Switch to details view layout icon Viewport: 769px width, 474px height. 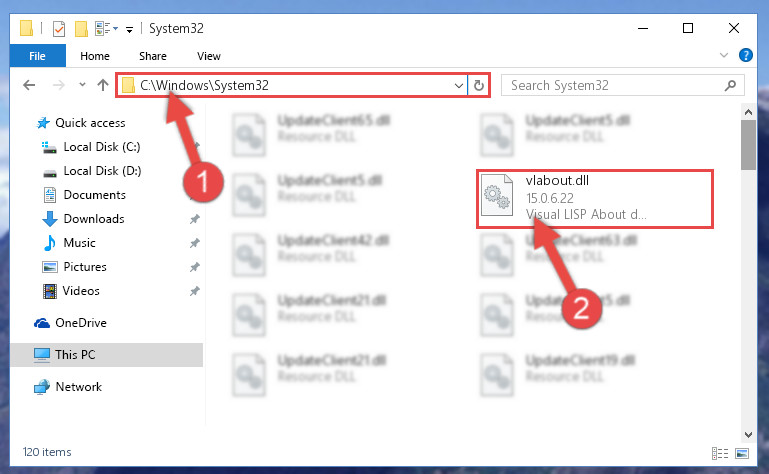(719, 453)
